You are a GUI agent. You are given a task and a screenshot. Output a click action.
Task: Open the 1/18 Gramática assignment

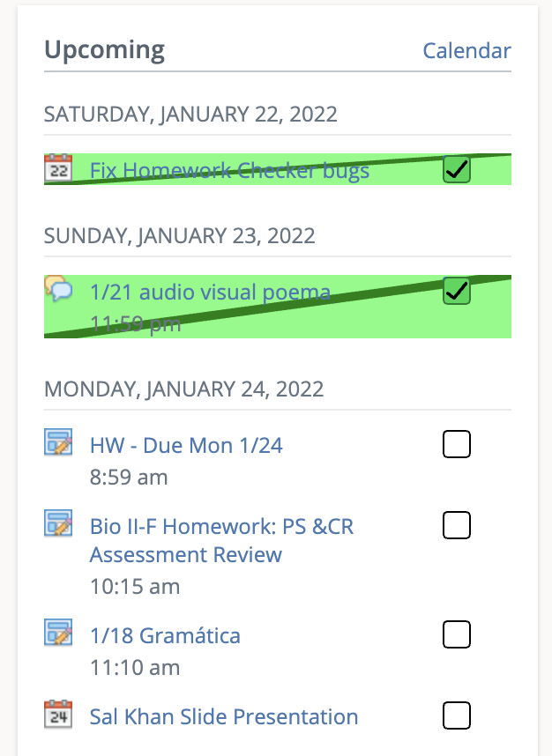[x=165, y=635]
